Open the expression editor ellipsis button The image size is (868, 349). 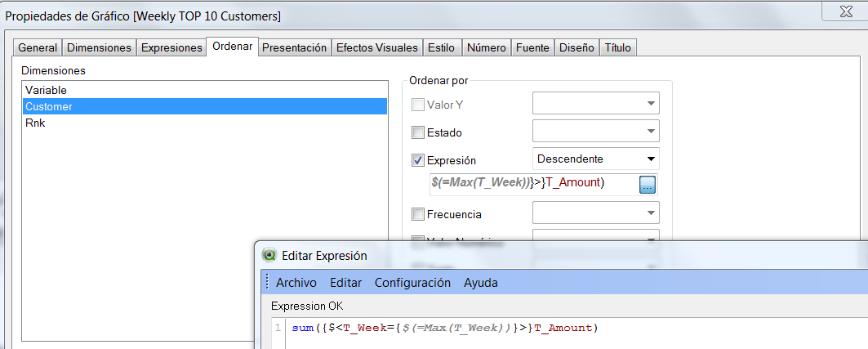click(648, 184)
